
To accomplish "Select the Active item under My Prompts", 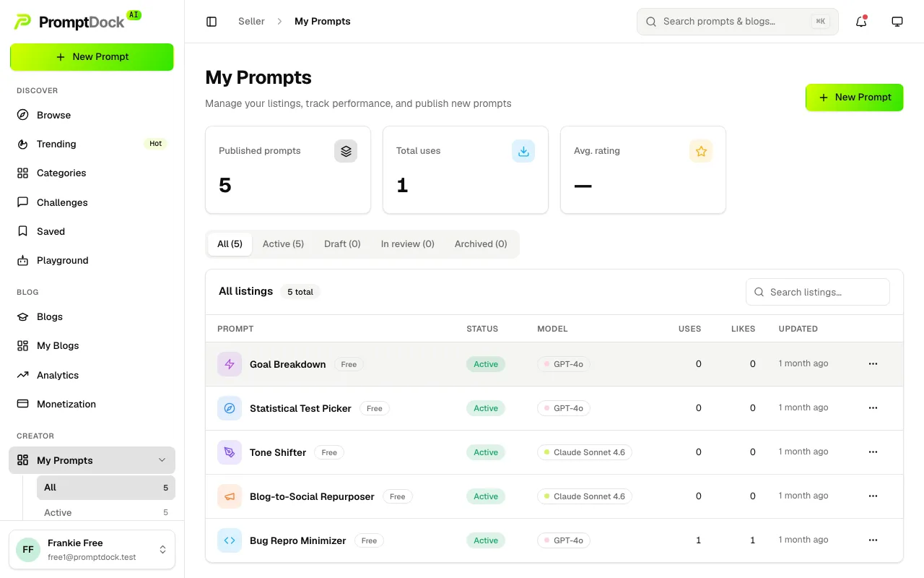I will pyautogui.click(x=106, y=512).
